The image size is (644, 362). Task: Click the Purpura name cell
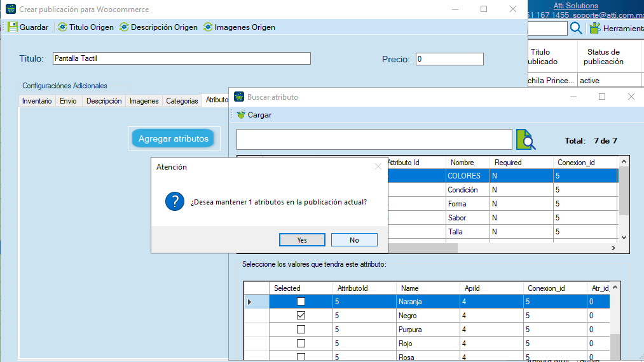(x=428, y=330)
